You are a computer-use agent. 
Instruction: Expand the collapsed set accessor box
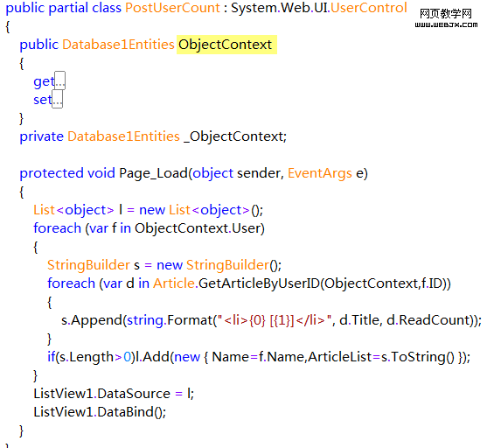(x=58, y=99)
